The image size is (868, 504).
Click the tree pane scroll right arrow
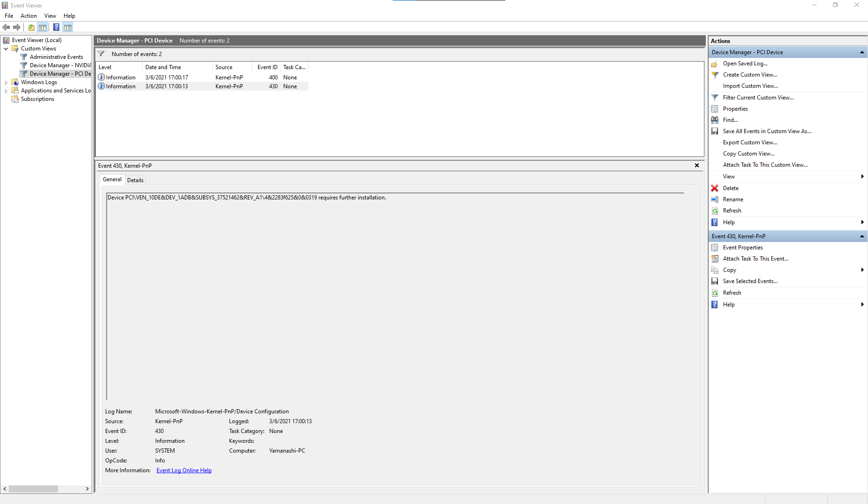[87, 489]
